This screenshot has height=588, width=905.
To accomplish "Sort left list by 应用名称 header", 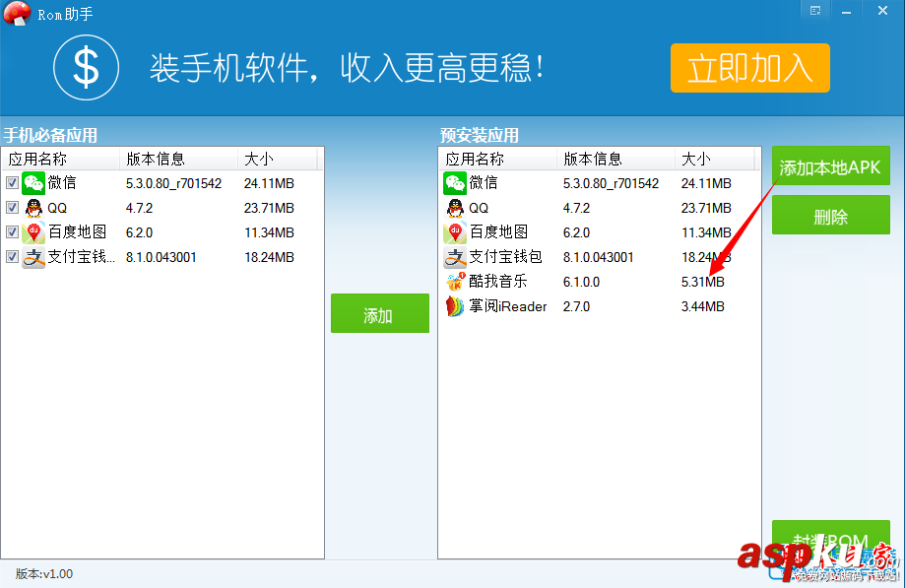I will pos(61,159).
